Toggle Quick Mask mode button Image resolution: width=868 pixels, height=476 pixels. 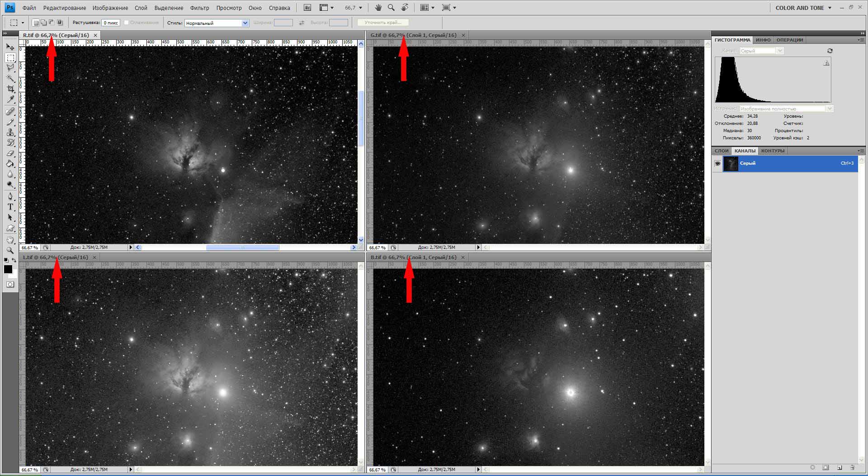[x=10, y=285]
